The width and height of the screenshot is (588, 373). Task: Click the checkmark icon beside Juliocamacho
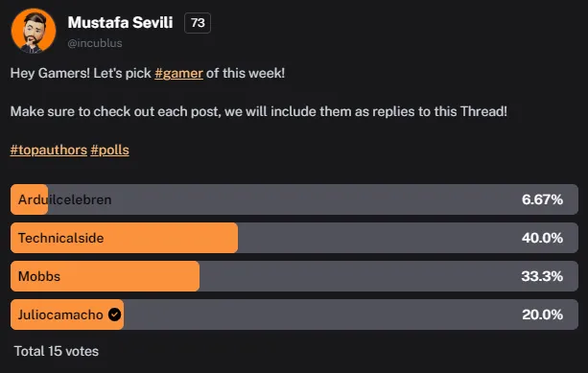[115, 315]
